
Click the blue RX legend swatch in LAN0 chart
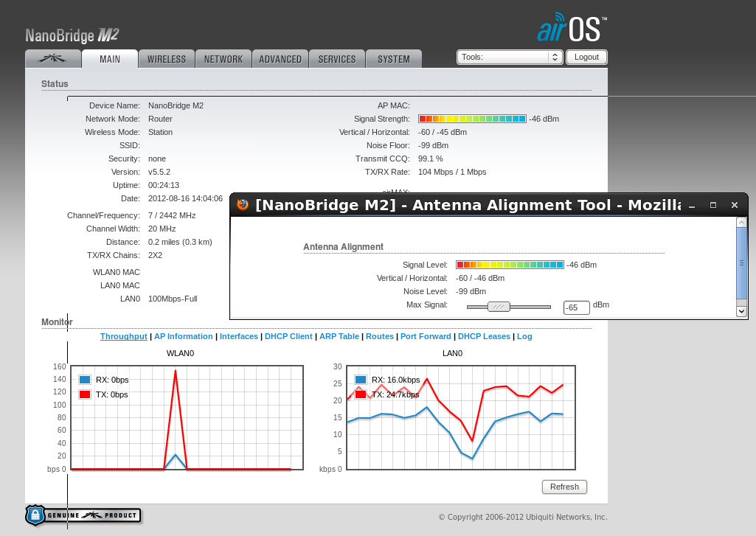361,380
